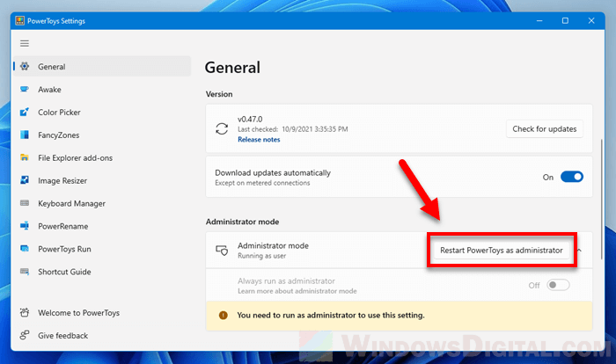Image resolution: width=616 pixels, height=364 pixels.
Task: Maximize the PowerToys Settings window
Action: click(565, 21)
